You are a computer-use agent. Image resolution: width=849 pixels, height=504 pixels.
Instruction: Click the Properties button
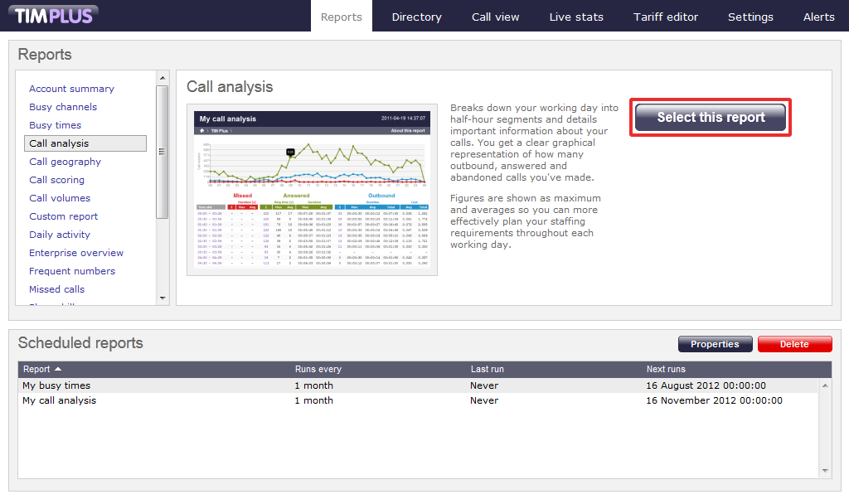tap(715, 344)
